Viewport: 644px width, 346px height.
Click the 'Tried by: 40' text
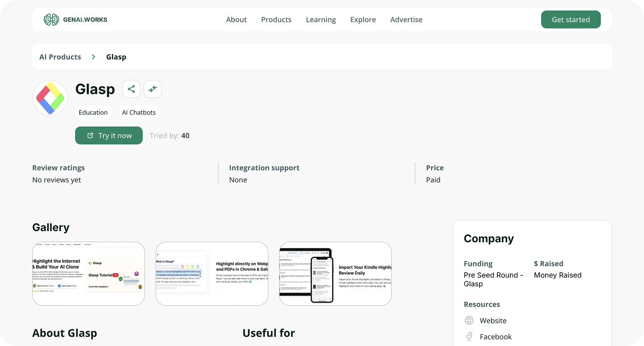tap(169, 135)
